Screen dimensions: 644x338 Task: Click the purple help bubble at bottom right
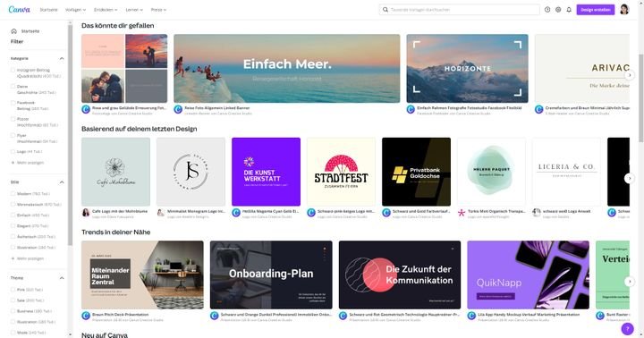click(x=627, y=328)
